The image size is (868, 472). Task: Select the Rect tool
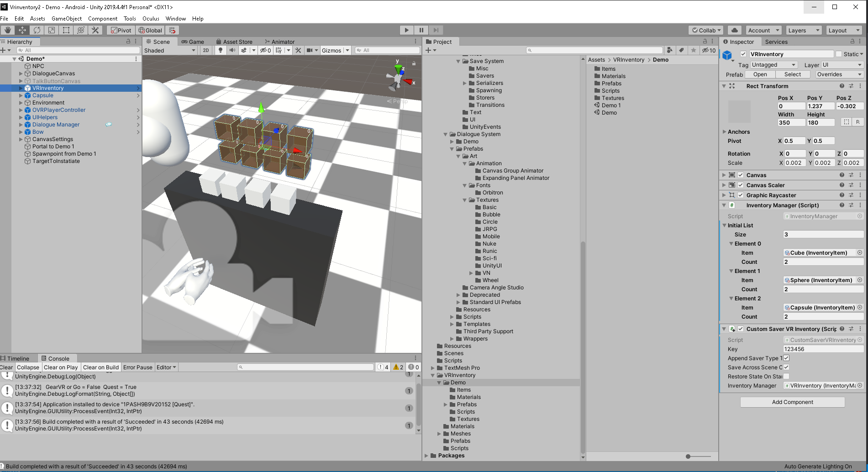pos(66,30)
